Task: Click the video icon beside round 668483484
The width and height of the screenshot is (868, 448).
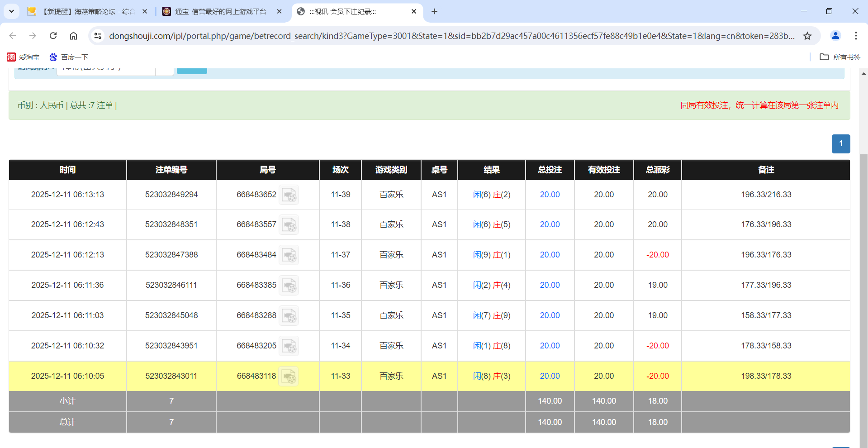Action: pos(289,255)
